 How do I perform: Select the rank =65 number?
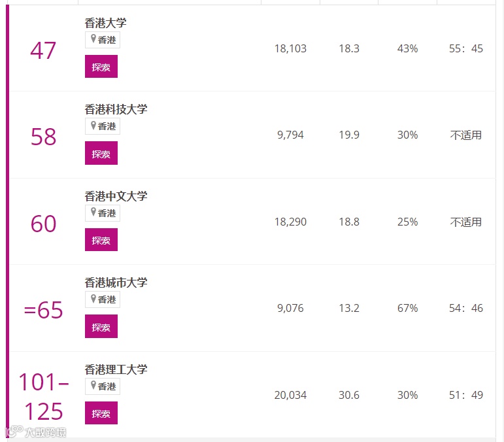43,310
